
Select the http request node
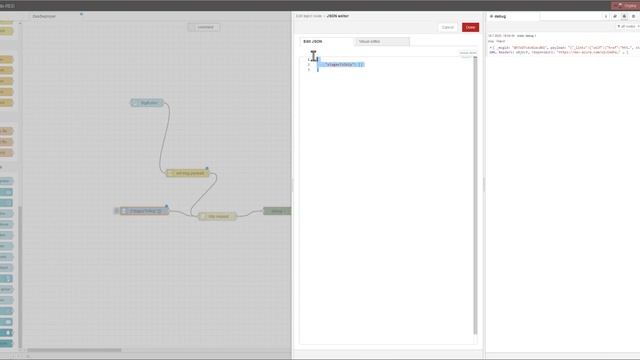coord(217,216)
